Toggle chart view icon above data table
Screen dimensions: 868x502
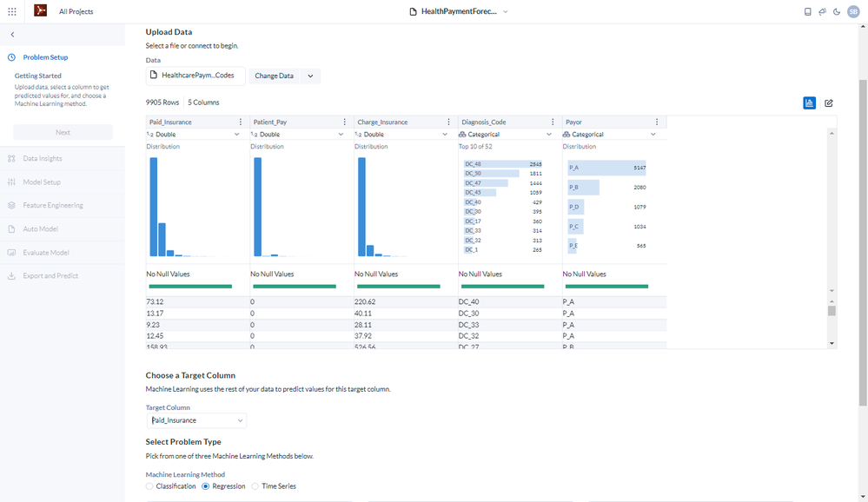click(809, 103)
